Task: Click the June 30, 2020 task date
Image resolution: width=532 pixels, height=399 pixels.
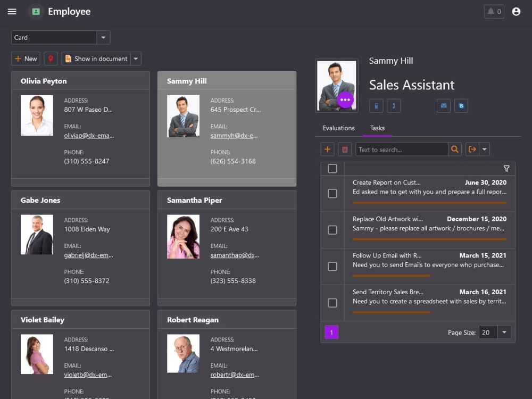Action: point(486,182)
